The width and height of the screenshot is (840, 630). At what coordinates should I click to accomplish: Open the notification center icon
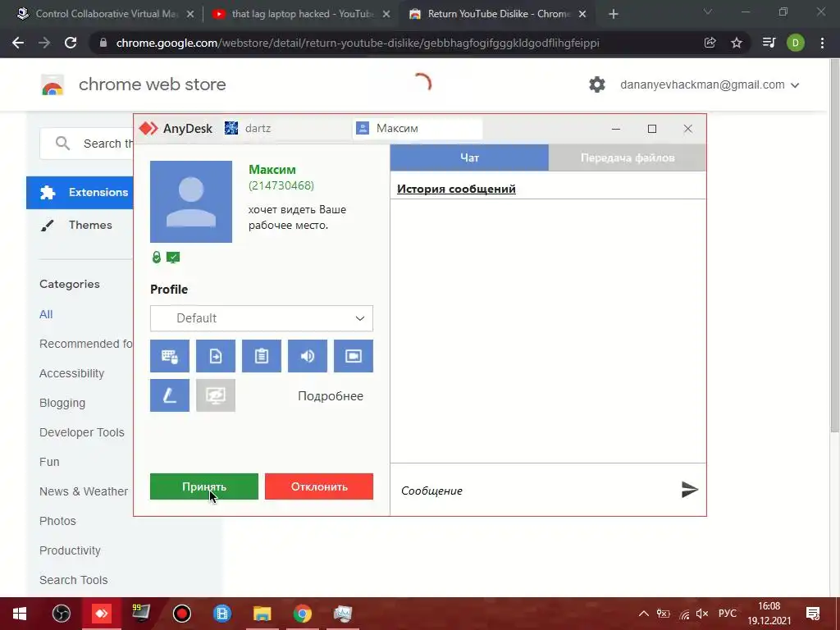click(x=813, y=614)
